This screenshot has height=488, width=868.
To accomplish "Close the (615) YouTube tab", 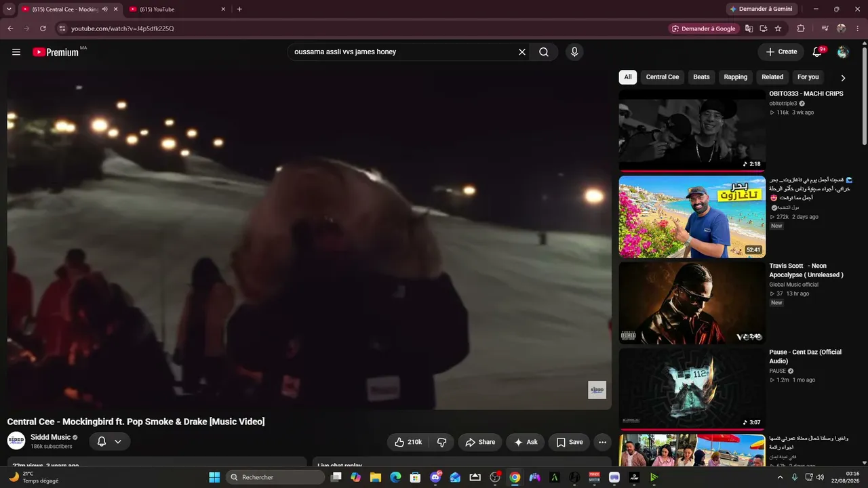I will 223,9.
